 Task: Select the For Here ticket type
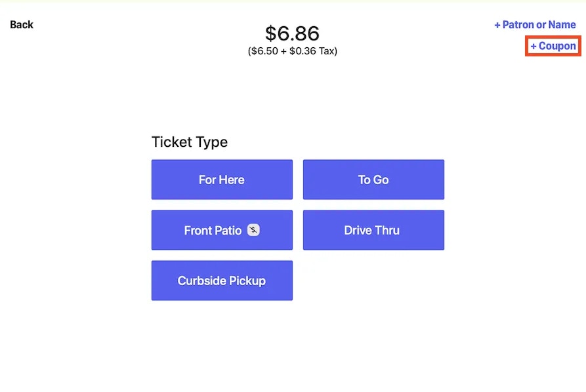(222, 180)
